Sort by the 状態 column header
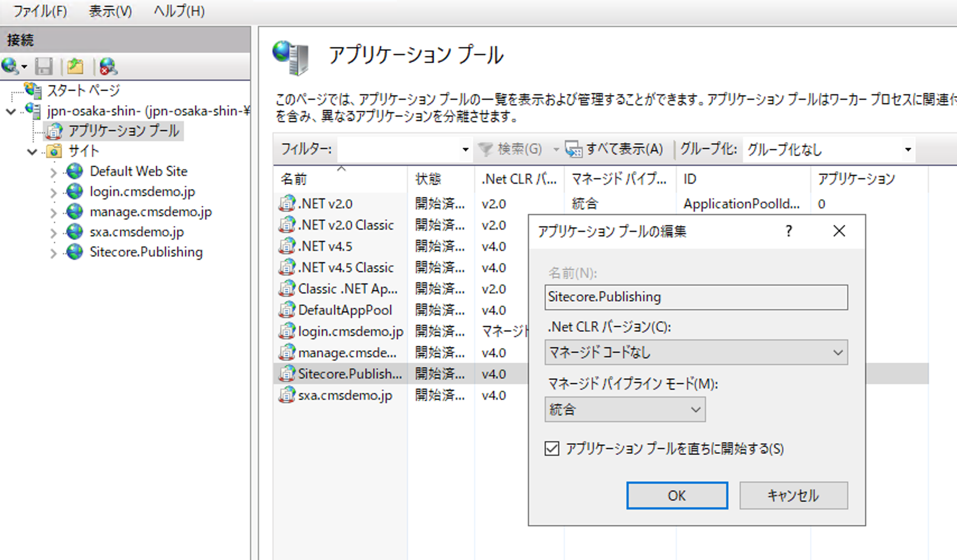Viewport: 957px width, 560px height. point(441,179)
